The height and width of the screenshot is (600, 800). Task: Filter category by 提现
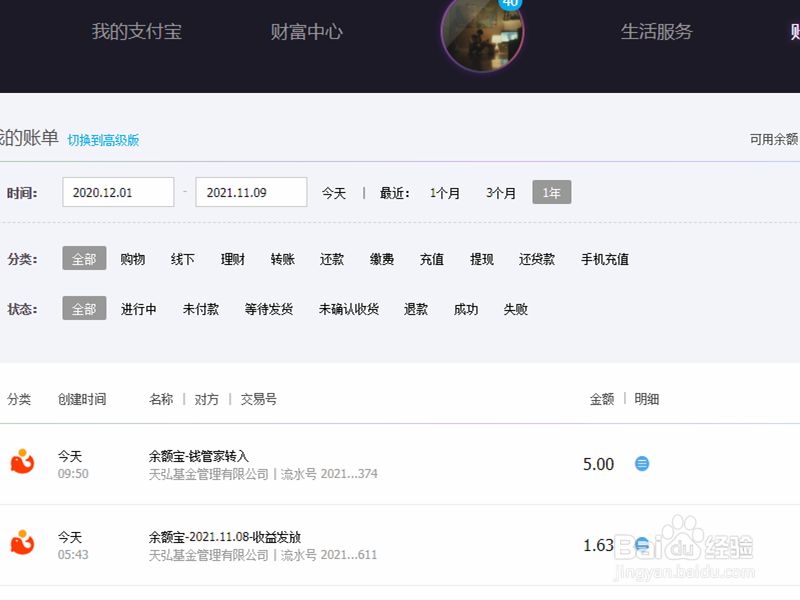(482, 259)
